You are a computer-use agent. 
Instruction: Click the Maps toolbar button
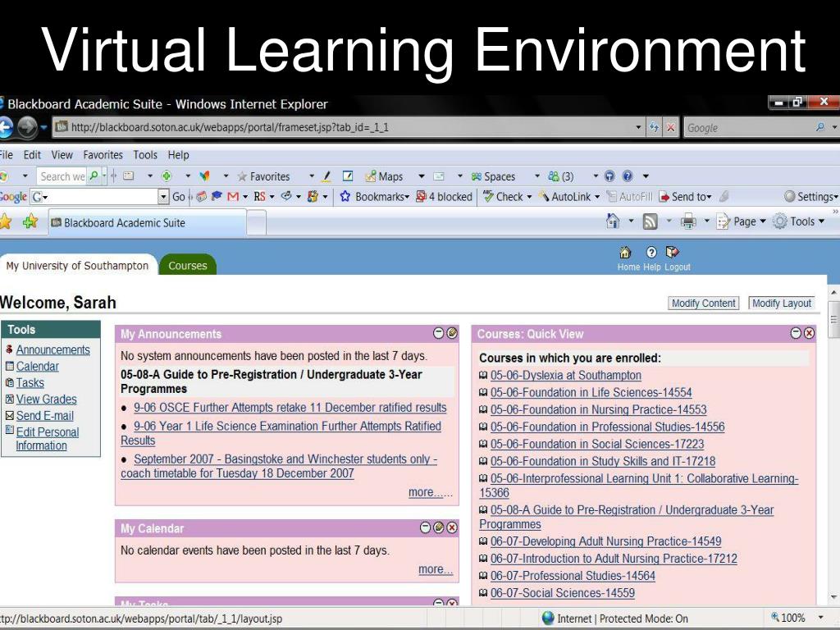pos(384,176)
